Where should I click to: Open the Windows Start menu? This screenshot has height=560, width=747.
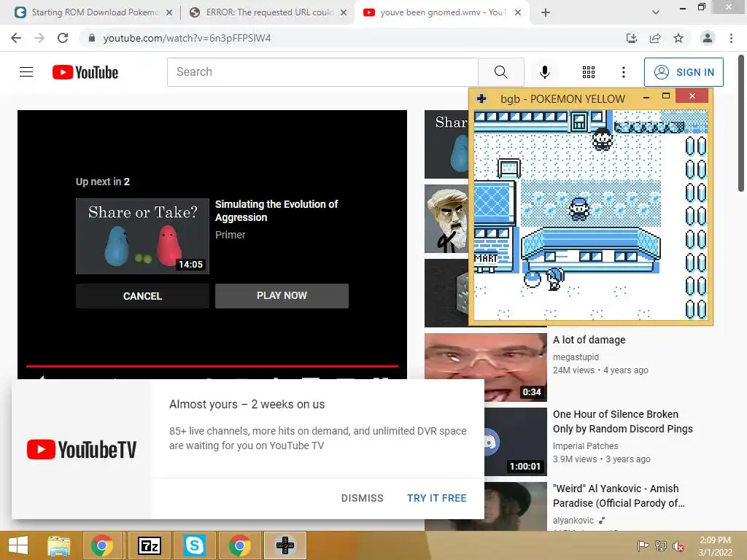18,545
